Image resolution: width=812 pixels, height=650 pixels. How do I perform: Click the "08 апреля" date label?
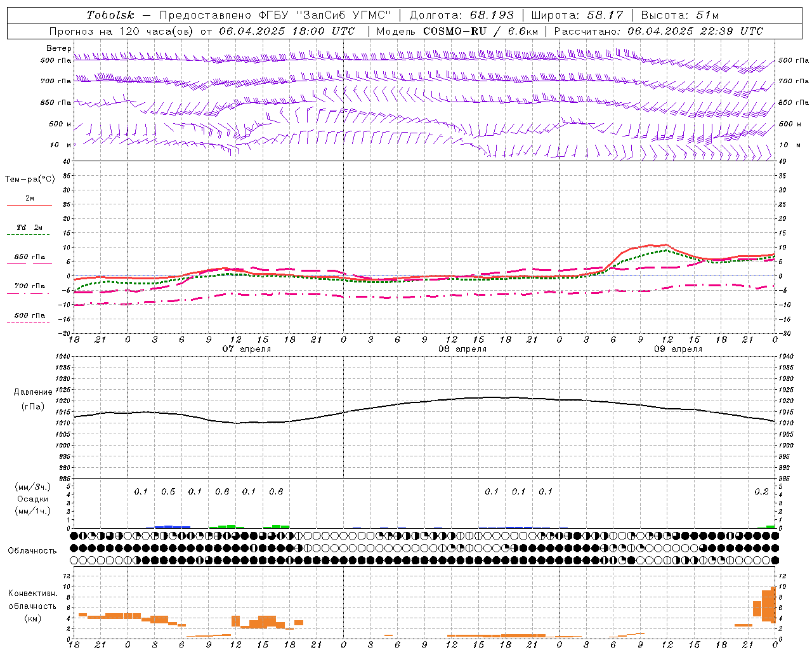click(x=462, y=349)
